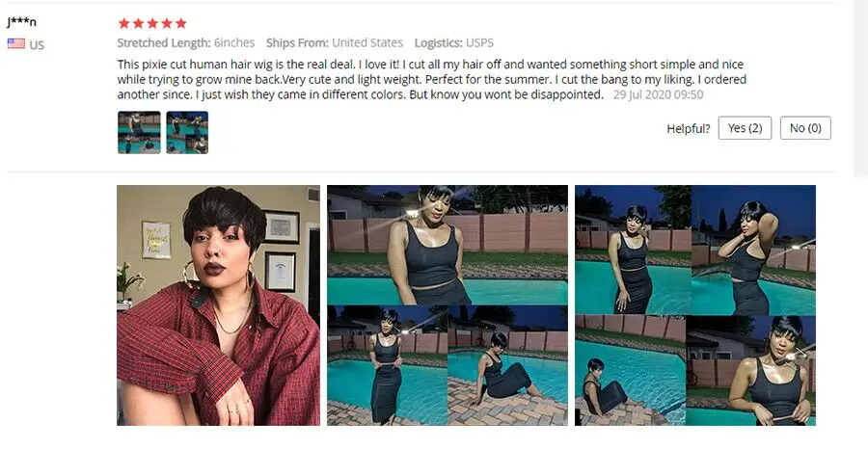The image size is (868, 449).
Task: Click the second red rating star
Action: [x=138, y=23]
